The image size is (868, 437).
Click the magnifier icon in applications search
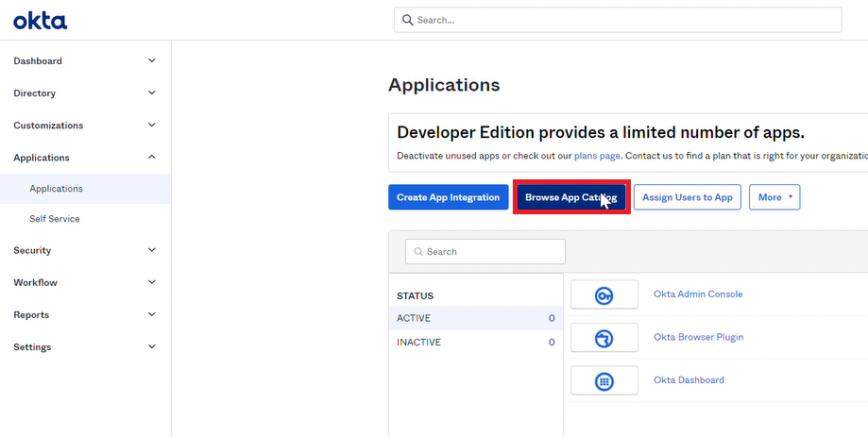[418, 252]
